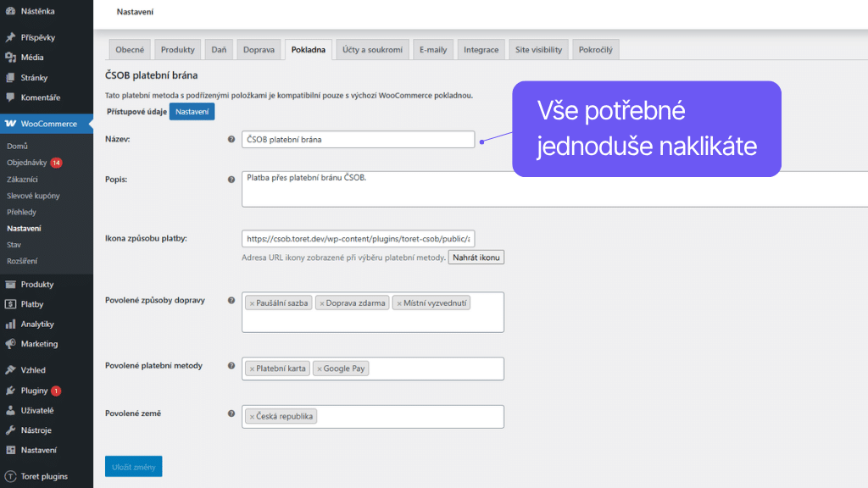Switch to the Obecné tab
This screenshot has width=868, height=488.
click(130, 49)
